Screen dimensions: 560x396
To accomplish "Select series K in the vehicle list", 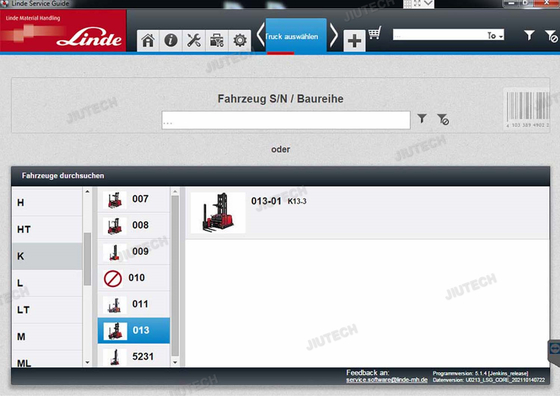I will coord(47,256).
